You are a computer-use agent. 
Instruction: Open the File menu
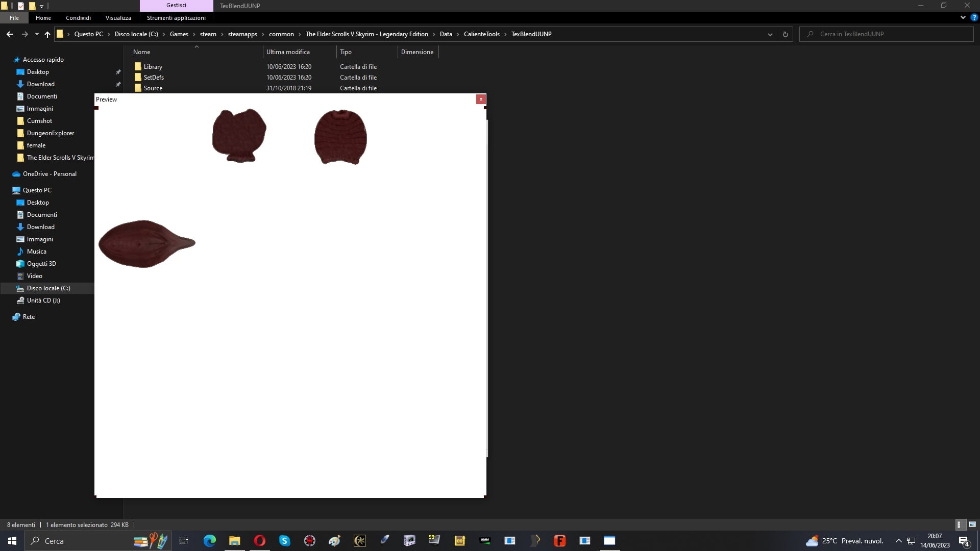click(14, 18)
